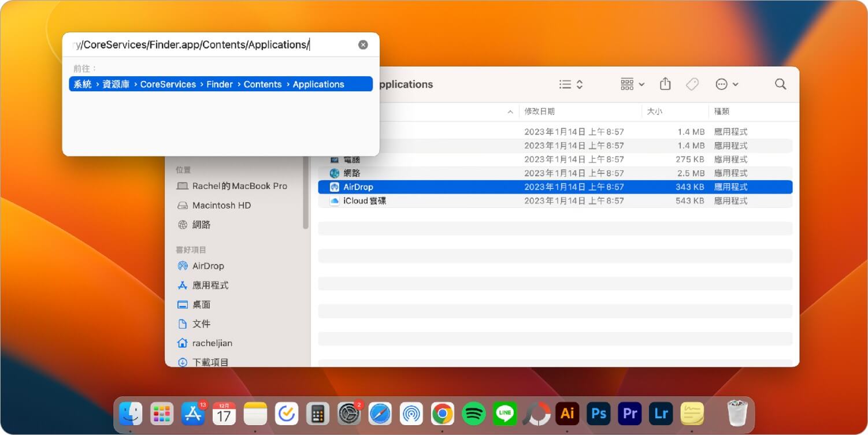Open System Settings from the Dock
The image size is (868, 435).
[x=349, y=414]
